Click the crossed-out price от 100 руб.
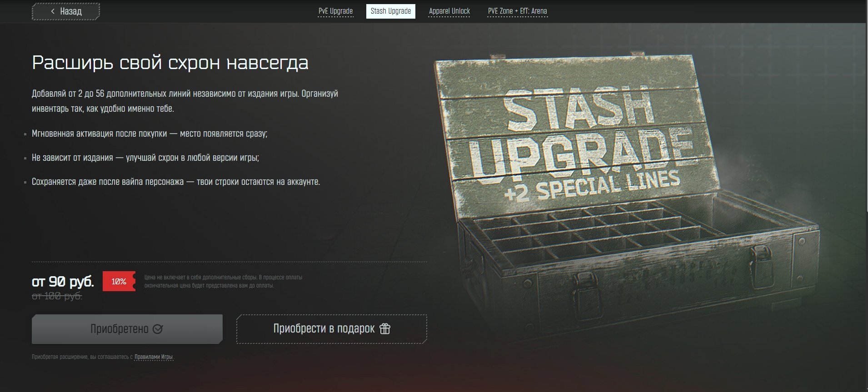Viewport: 868px width, 392px height. (x=57, y=296)
